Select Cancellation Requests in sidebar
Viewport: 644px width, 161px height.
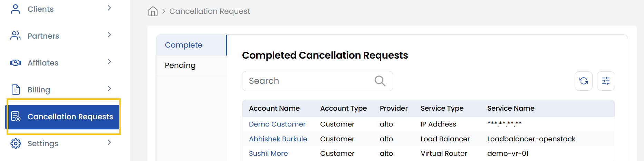(63, 117)
